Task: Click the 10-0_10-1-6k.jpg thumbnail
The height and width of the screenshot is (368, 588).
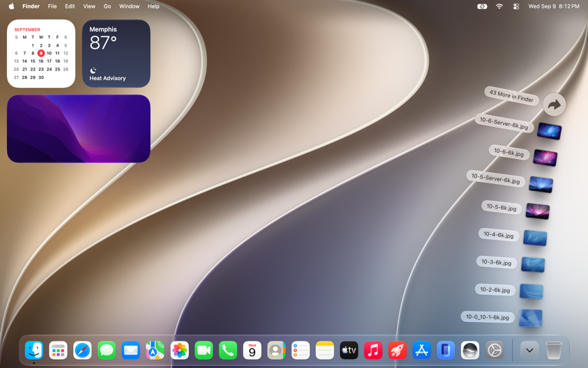Action: click(530, 318)
